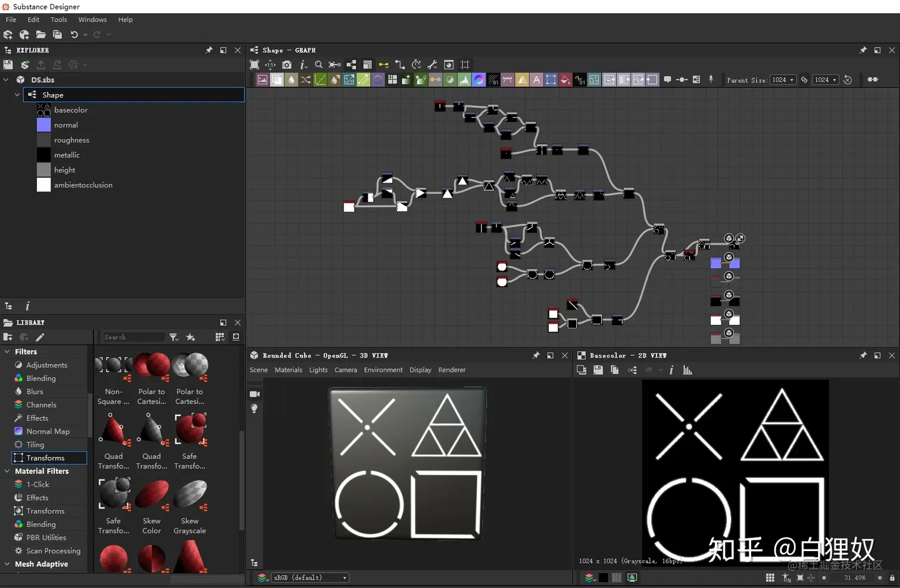Open the Environment menu in 3D view
Screen dimensions: 900x588
[383, 370]
